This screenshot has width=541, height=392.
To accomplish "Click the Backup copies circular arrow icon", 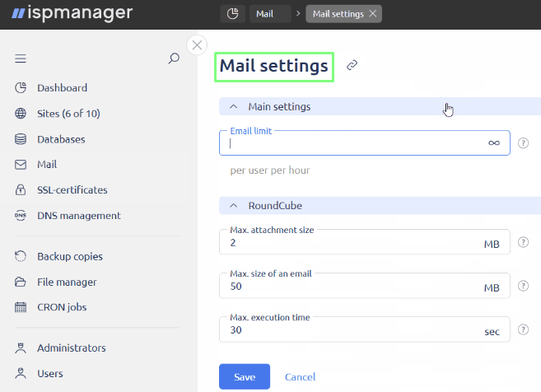I will [21, 256].
